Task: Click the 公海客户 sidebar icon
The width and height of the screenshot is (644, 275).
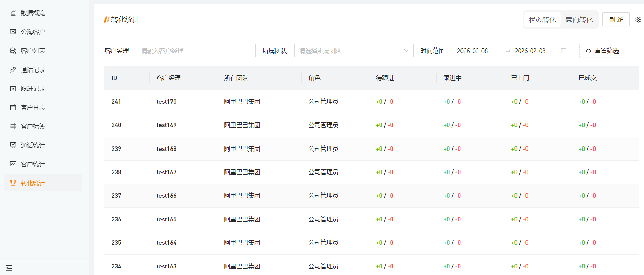Action: coord(13,32)
